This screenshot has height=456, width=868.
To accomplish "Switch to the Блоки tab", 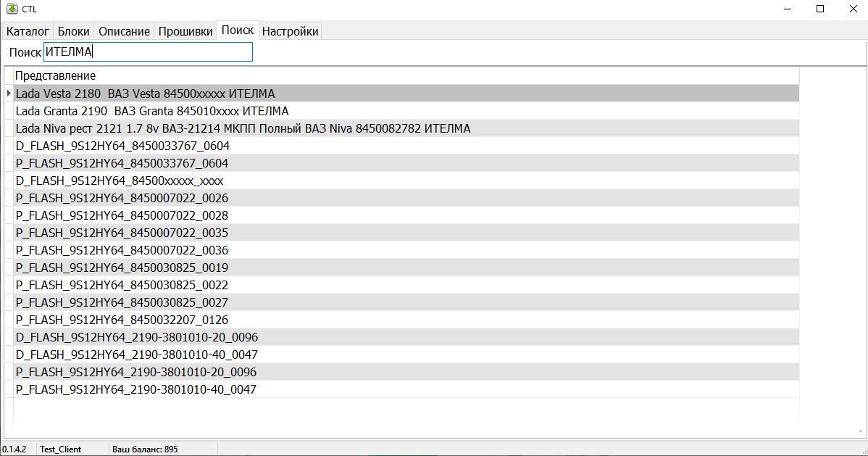I will click(x=74, y=32).
